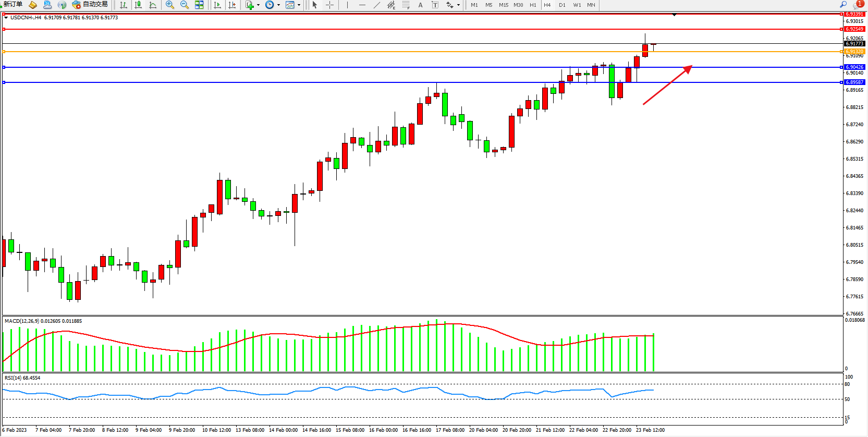Click the 新订单 new order button
Viewport: 868px width, 437px height.
pyautogui.click(x=13, y=5)
